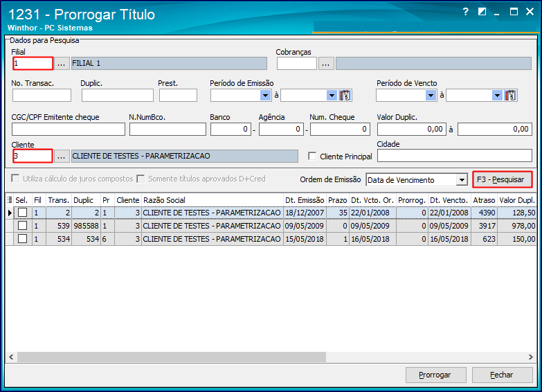Click the contrast toggle icon in title bar
Image resolution: width=542 pixels, height=392 pixels.
coord(482,12)
